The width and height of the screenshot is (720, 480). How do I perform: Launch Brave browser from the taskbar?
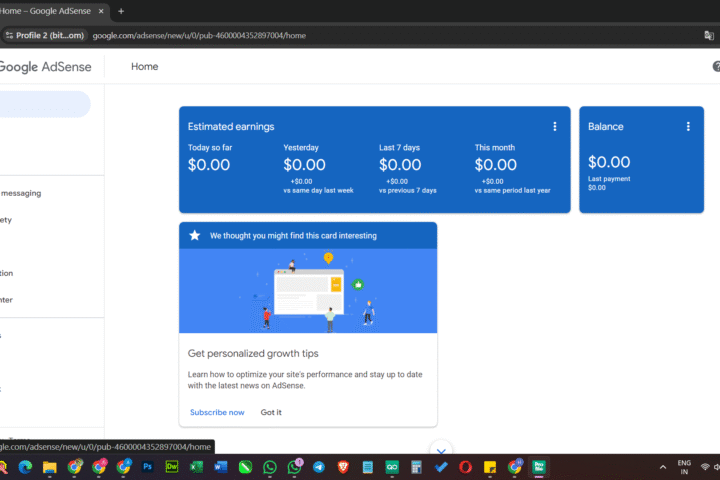[343, 467]
